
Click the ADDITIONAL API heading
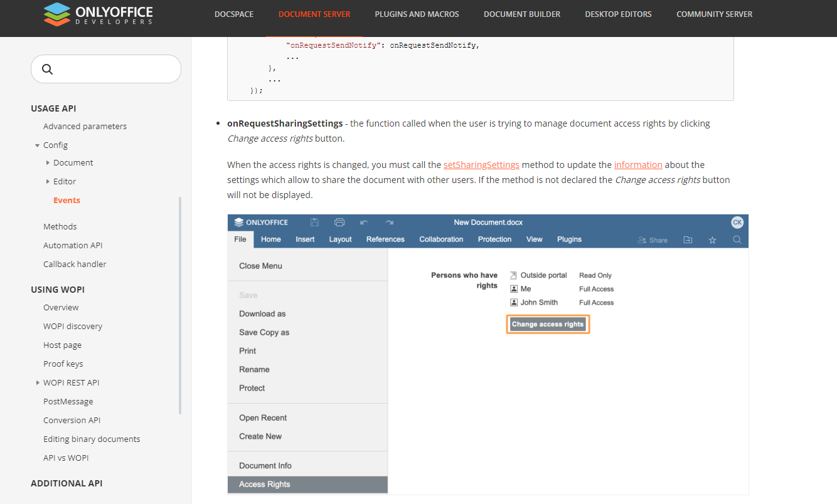[67, 483]
